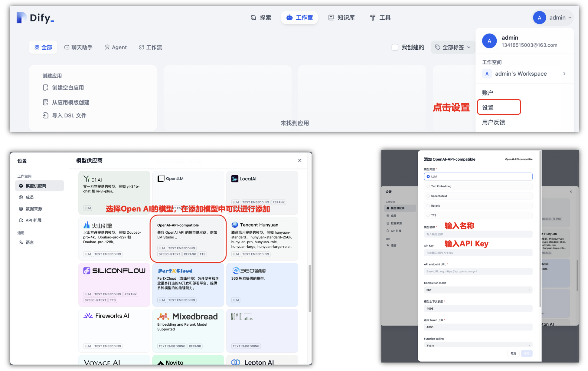The width and height of the screenshot is (588, 371).
Task: Toggle the 我创建的 checkbox
Action: click(x=395, y=47)
